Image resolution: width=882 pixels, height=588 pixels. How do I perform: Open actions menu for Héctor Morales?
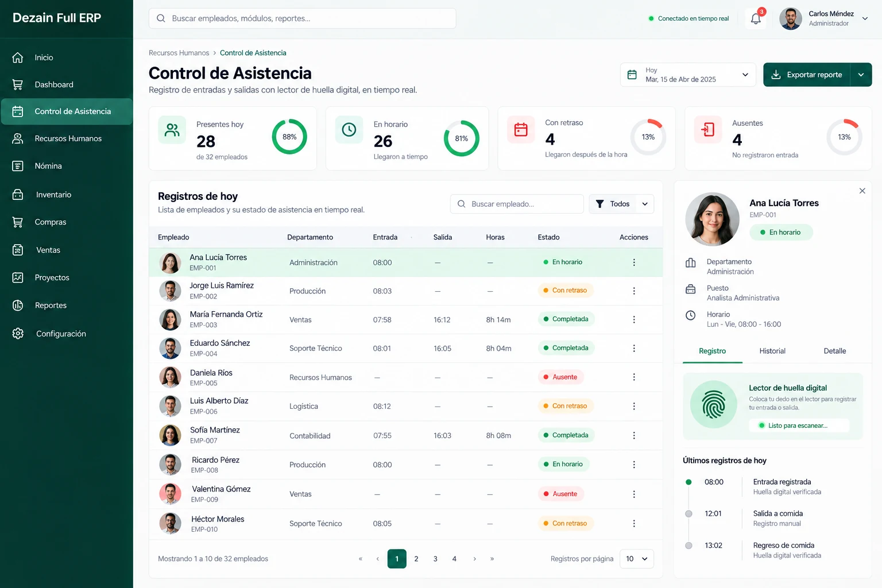coord(634,524)
